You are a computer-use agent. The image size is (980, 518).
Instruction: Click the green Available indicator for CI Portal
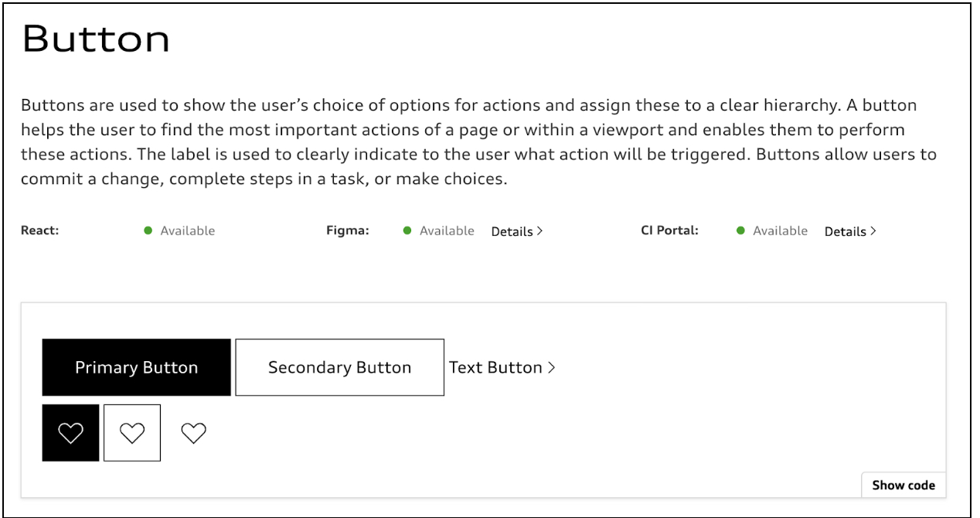742,230
